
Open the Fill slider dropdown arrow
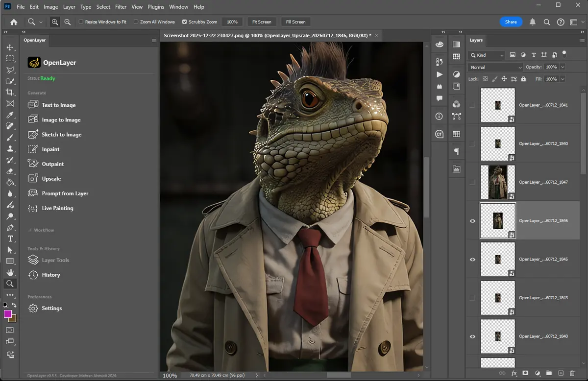tap(563, 79)
